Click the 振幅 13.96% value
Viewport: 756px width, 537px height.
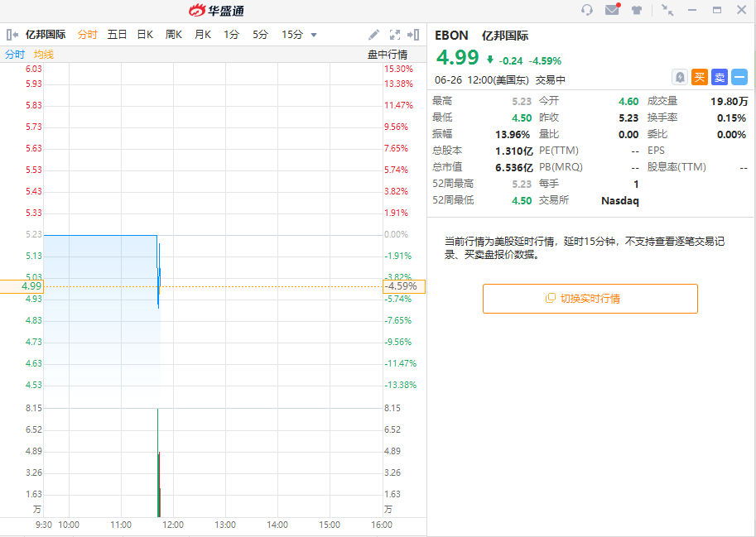click(x=513, y=134)
